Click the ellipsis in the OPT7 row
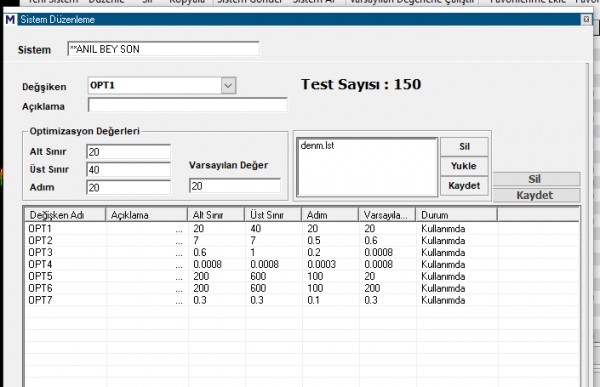This screenshot has width=600, height=387. [x=179, y=302]
